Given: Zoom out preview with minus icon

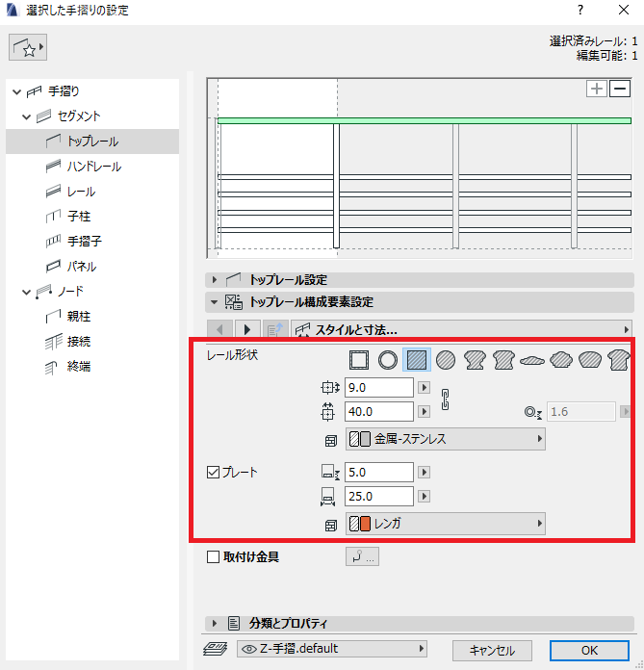Looking at the screenshot, I should tap(620, 89).
